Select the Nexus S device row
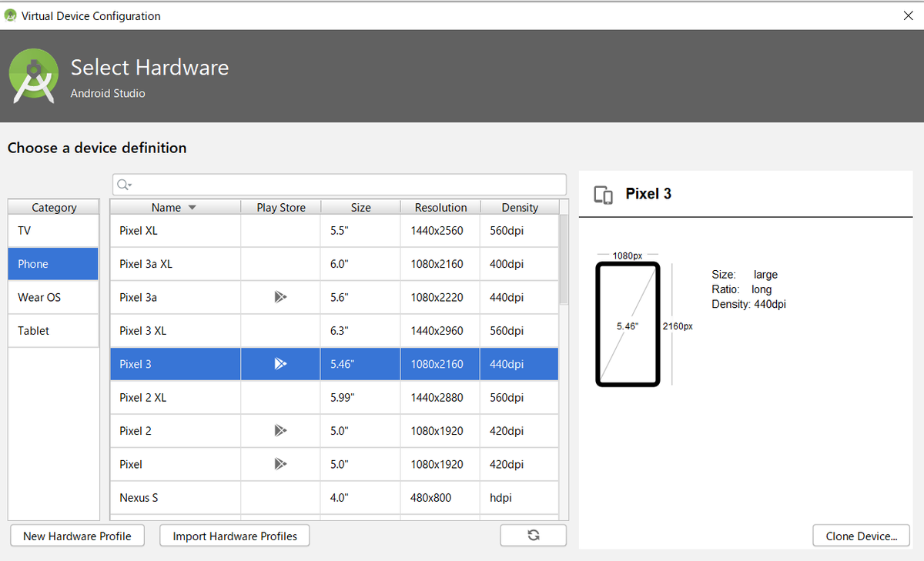The height and width of the screenshot is (561, 924). coord(334,498)
